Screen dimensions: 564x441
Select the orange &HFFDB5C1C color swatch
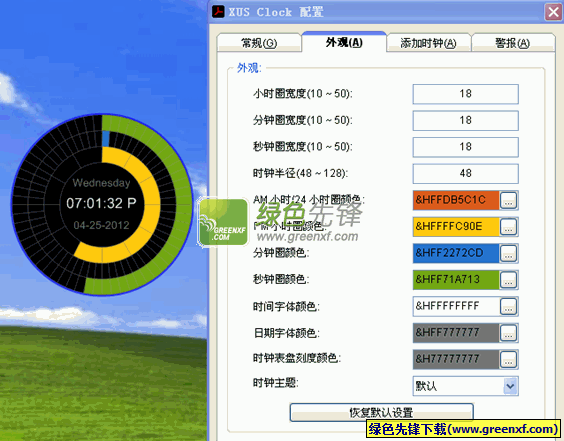pos(456,200)
